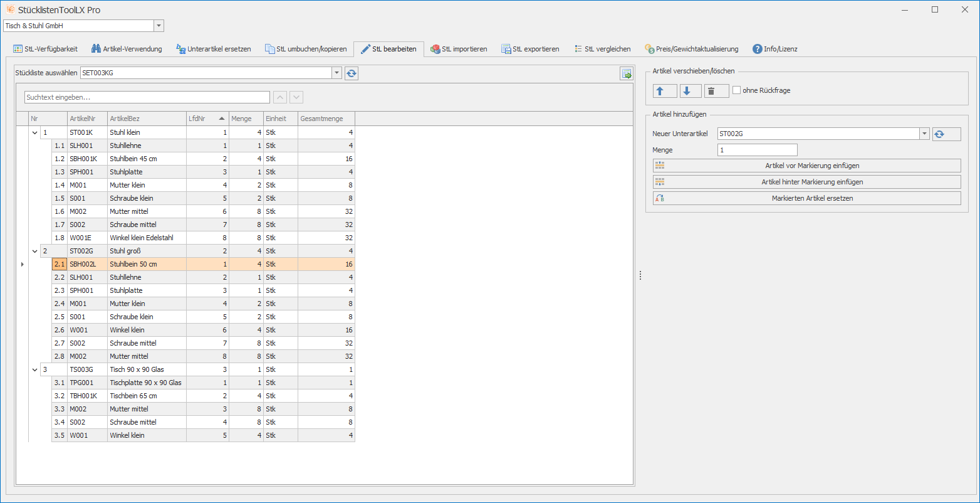Enable the 'ohne Rückfrage' checkbox

pos(737,90)
